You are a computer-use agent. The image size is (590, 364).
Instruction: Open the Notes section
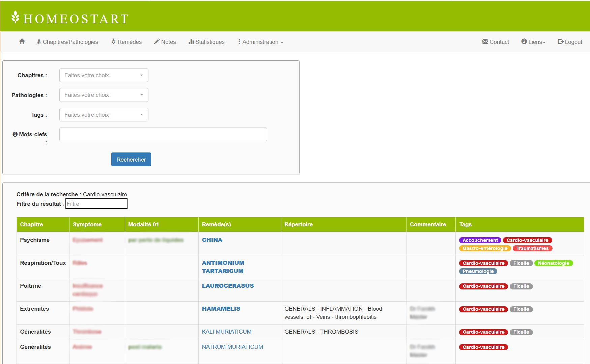(x=165, y=42)
